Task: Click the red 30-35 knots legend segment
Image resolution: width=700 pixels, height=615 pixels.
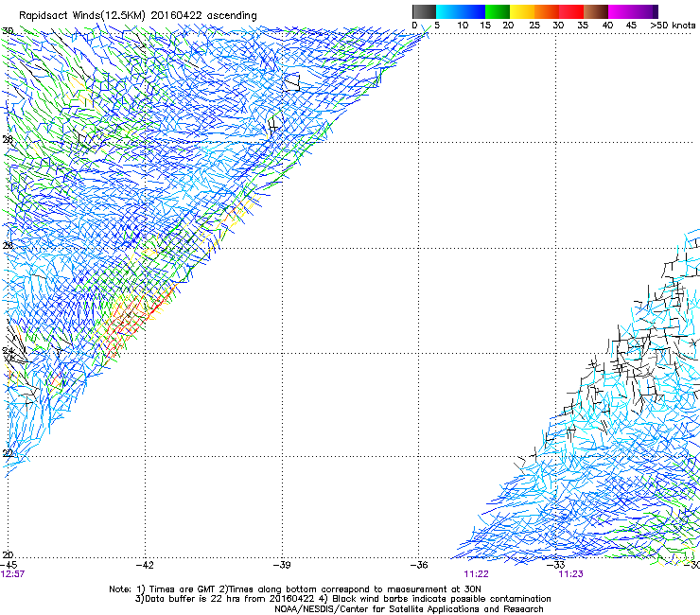Action: coord(571,11)
